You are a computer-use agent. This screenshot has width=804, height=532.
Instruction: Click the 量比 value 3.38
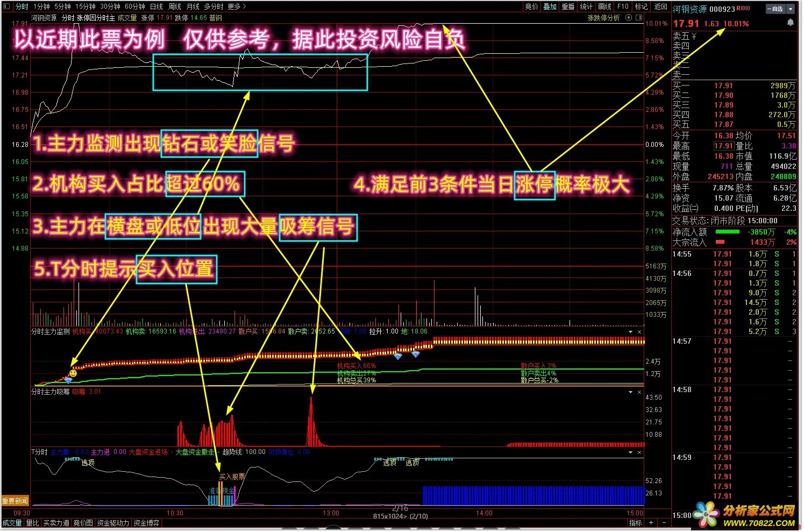point(789,146)
